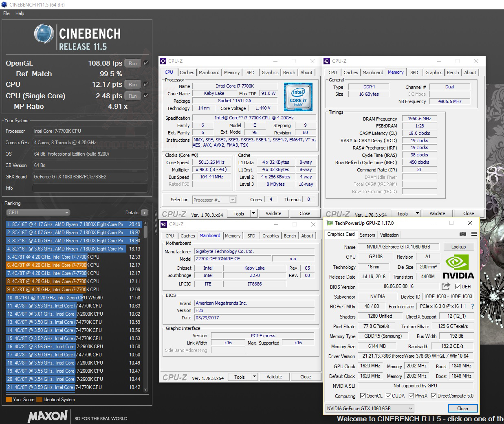
Task: Open Tools dropdown arrow in Mainboard window
Action: (254, 377)
